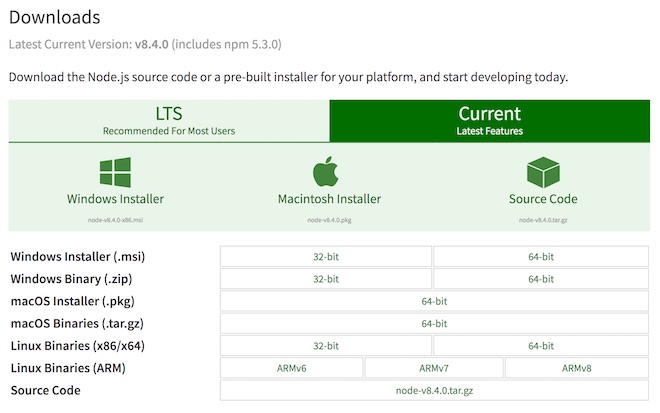This screenshot has height=413, width=660.
Task: Download ARMv8 Linux binaries
Action: 576,368
